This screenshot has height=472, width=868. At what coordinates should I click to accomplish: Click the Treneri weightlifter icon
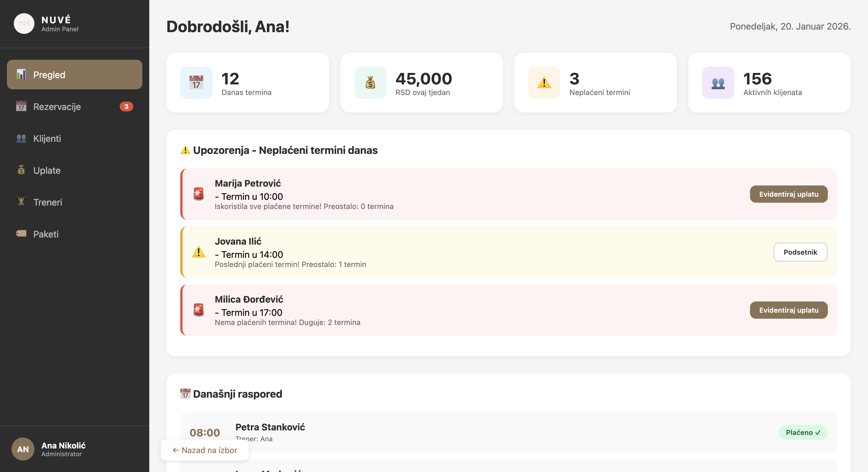(21, 202)
